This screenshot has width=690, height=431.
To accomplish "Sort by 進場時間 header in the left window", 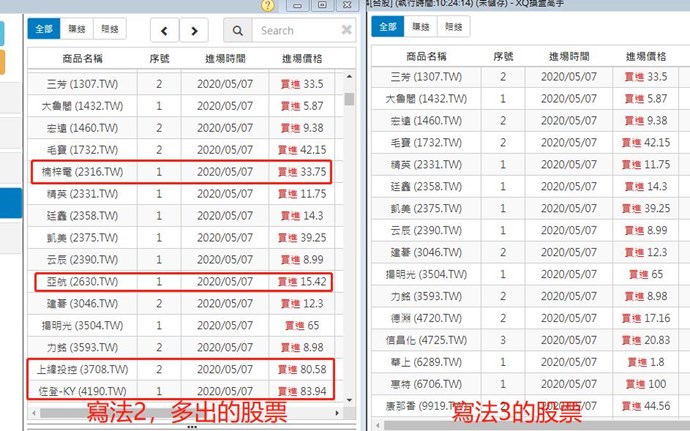I will point(225,59).
